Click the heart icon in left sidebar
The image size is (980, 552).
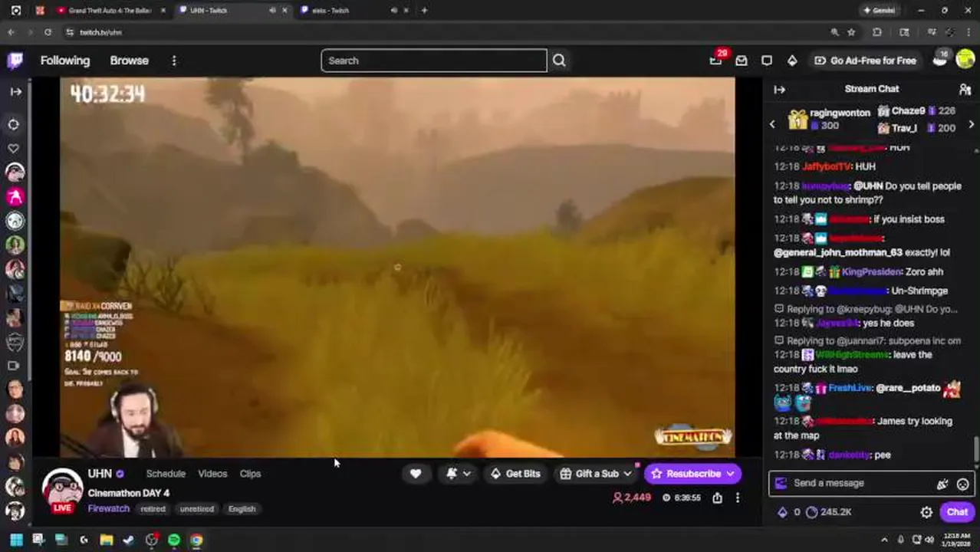point(14,148)
